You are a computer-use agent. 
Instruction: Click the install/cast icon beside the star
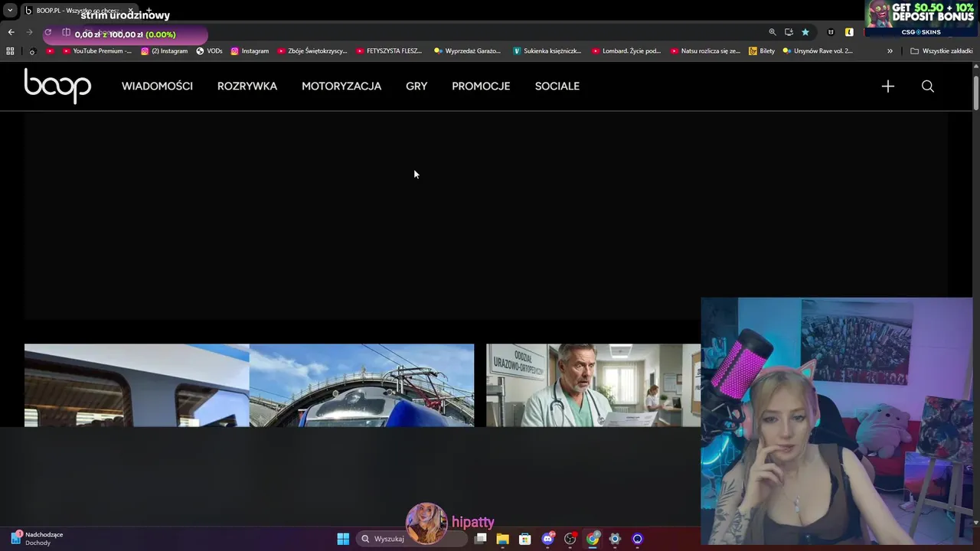[x=789, y=32]
